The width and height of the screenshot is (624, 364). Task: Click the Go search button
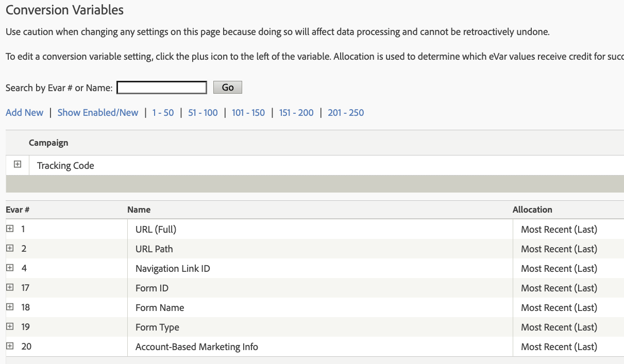point(228,88)
